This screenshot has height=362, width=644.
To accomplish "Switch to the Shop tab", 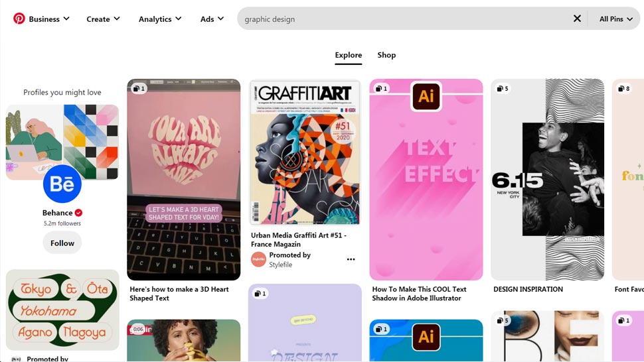I will coord(386,55).
